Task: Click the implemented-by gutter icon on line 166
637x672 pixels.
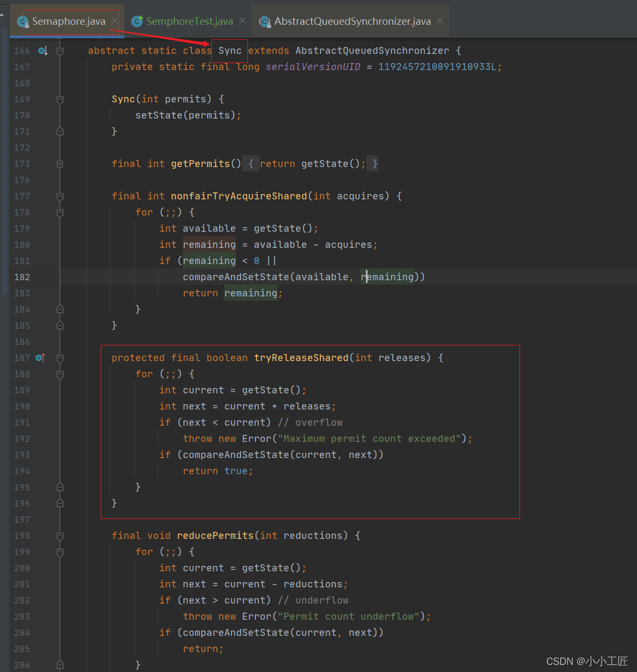Action: [43, 51]
